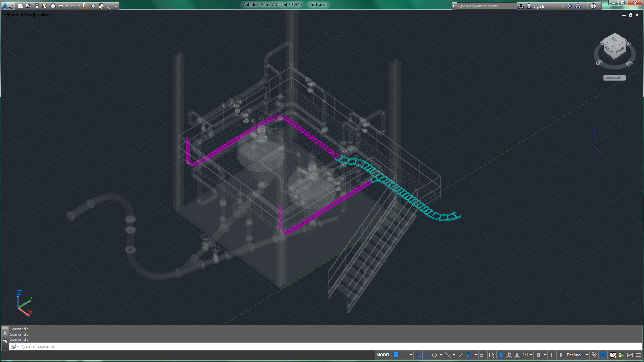
Task: Open the Custom View viewport menu
Action: [21, 15]
